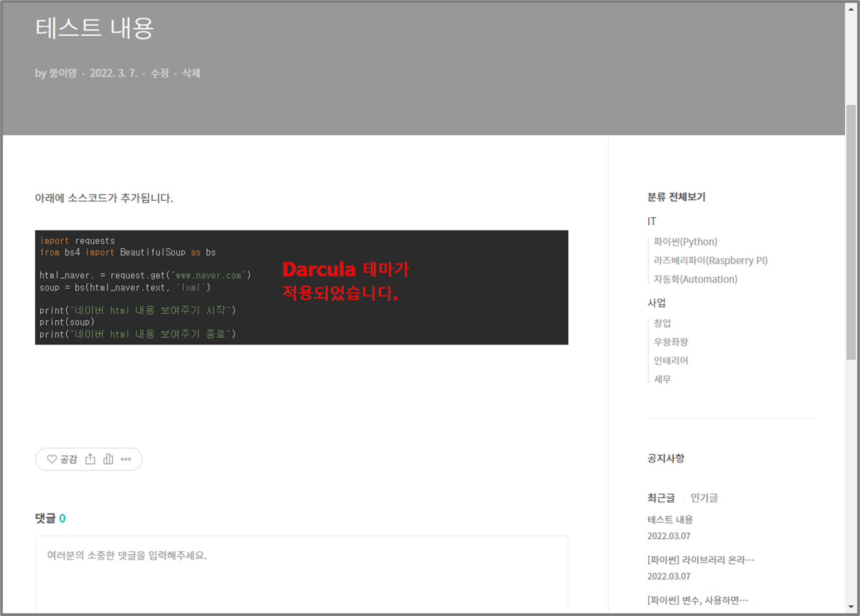
Task: Open post [파이썬] 라이브러리 온라…
Action: [700, 560]
